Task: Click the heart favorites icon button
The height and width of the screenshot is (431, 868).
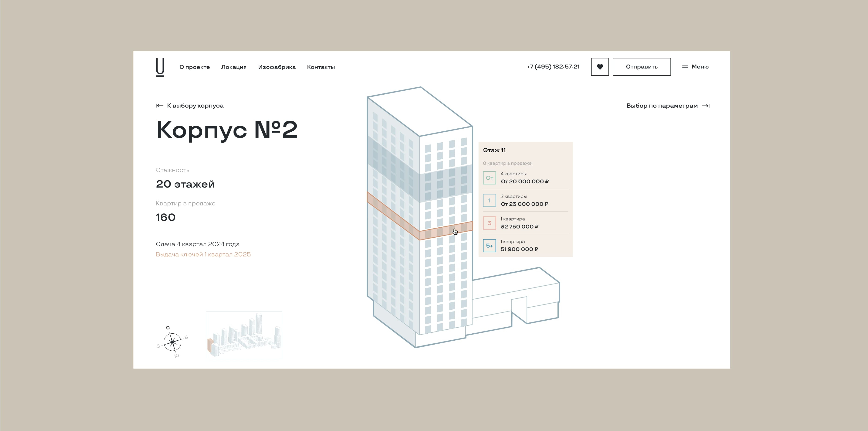Action: 600,67
